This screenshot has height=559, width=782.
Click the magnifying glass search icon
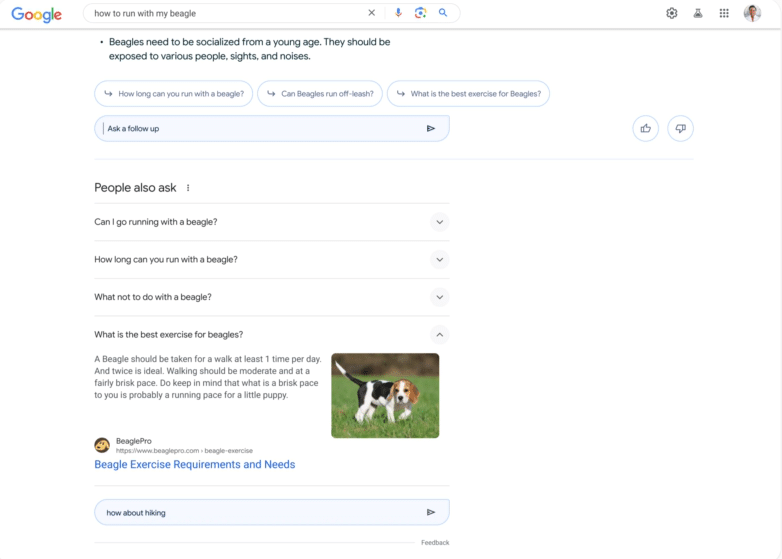coord(443,13)
